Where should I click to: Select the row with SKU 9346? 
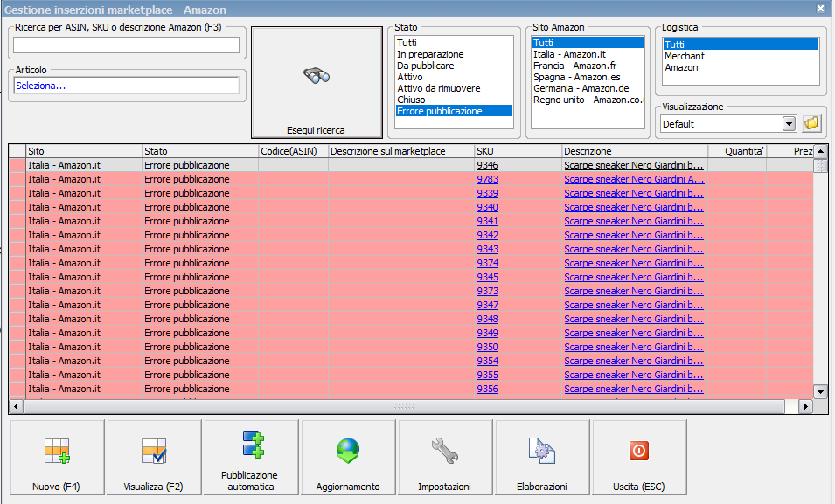(411, 165)
